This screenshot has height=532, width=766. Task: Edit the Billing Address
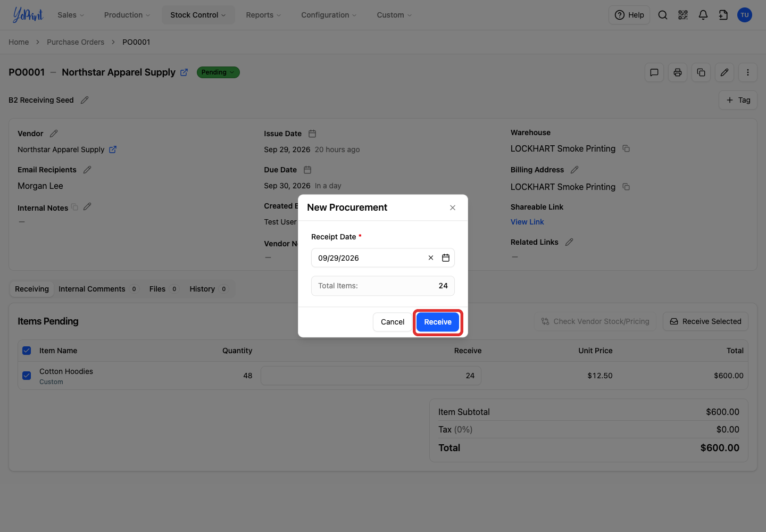(574, 170)
